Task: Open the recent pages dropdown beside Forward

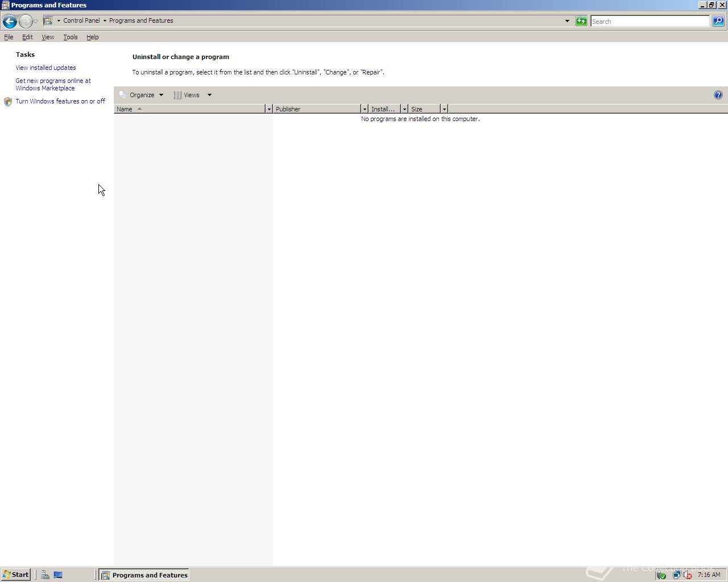Action: point(35,22)
